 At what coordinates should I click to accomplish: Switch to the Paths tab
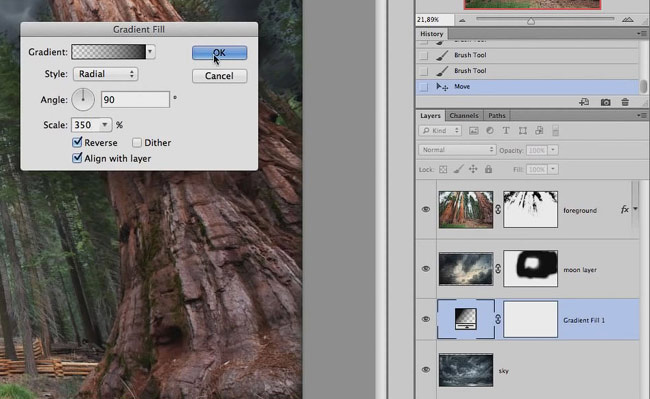tap(497, 116)
